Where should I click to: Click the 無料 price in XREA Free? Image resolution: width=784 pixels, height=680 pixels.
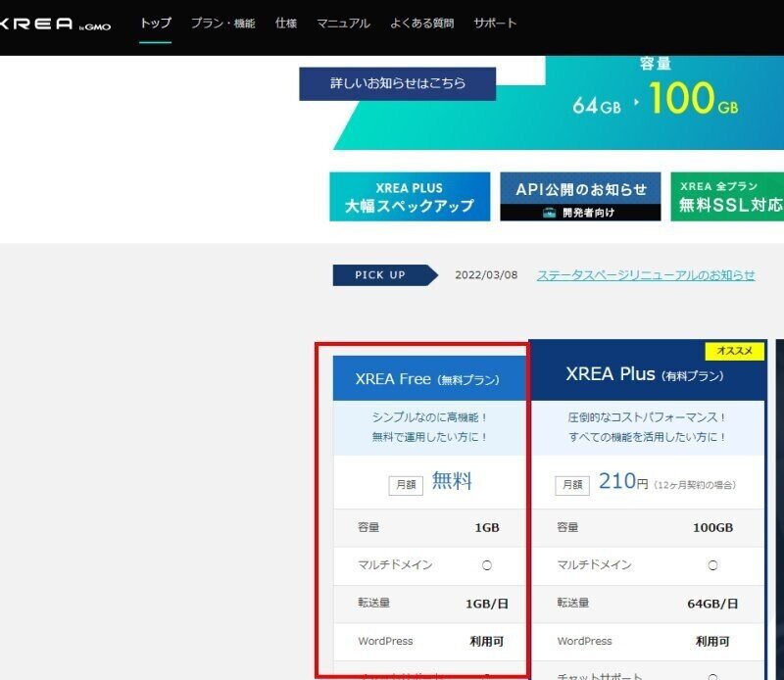pos(452,481)
